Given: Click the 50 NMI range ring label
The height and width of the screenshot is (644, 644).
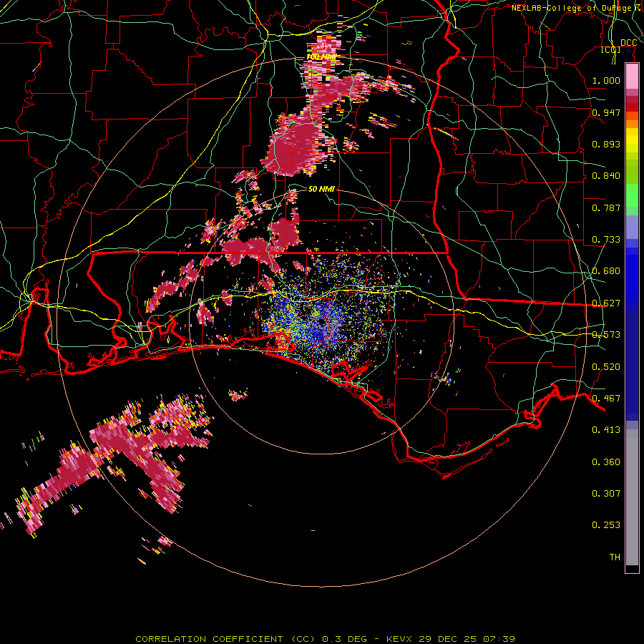Looking at the screenshot, I should click(x=321, y=189).
